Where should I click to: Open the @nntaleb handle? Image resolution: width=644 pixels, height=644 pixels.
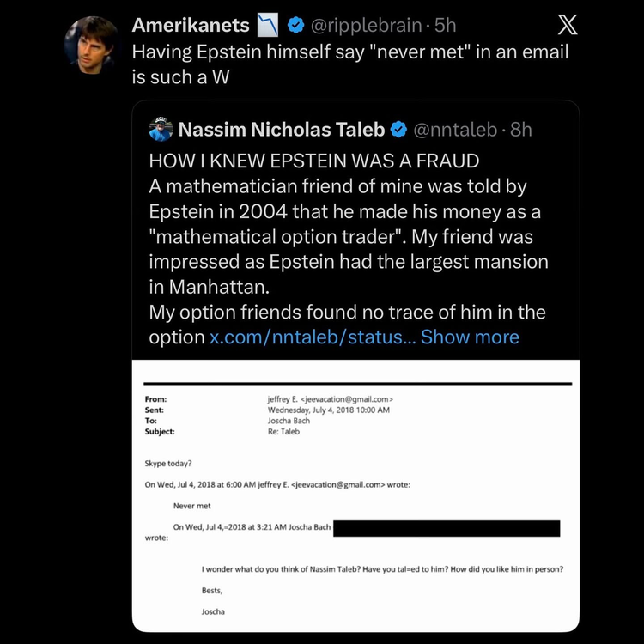[x=453, y=130]
